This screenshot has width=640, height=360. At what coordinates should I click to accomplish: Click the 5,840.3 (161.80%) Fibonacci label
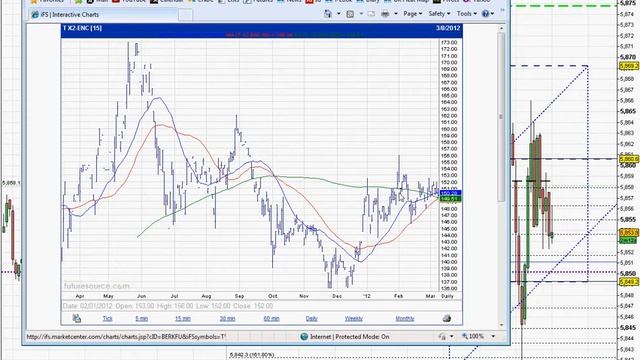(252, 355)
